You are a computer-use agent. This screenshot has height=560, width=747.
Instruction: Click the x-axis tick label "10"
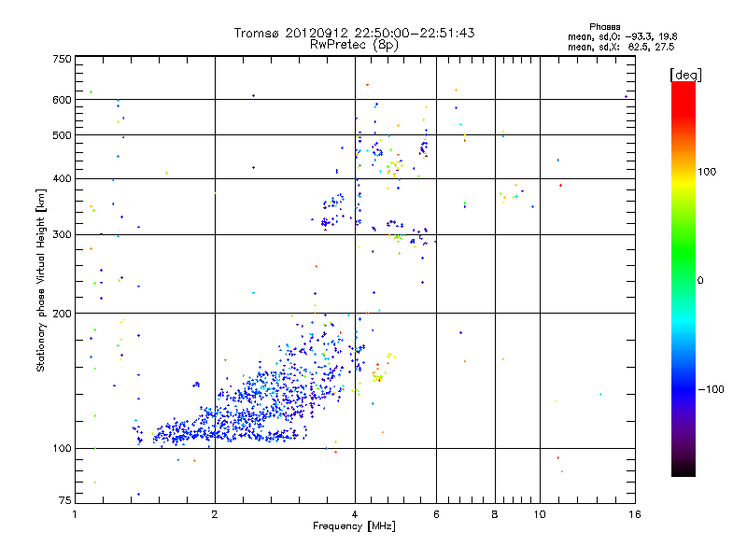(x=540, y=514)
